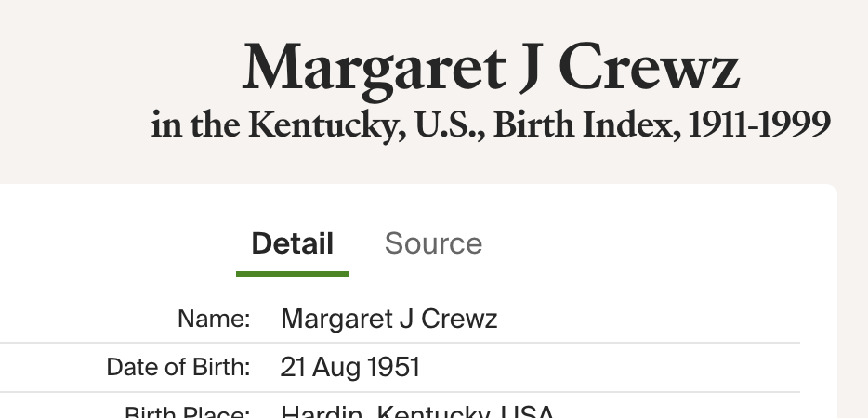Click the surname Crewz in the heading
Viewport: 868px width, 418px height.
coord(650,70)
